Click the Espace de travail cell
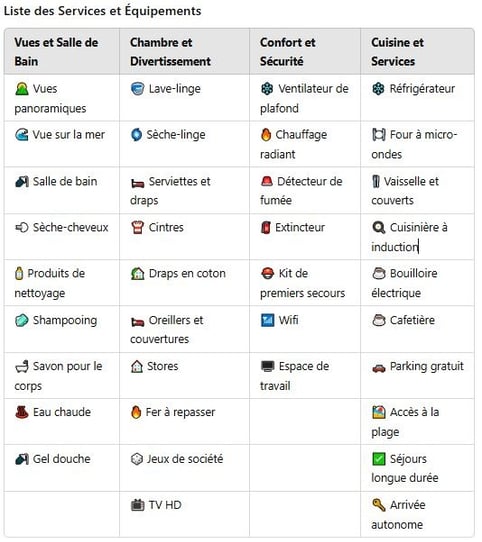482x542 pixels. [x=305, y=375]
